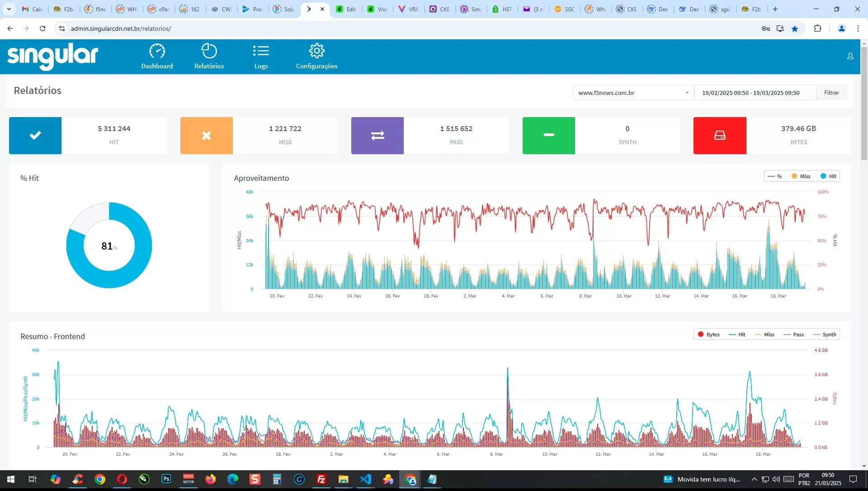Expand the www.f5news.com.br domain dropdown
This screenshot has width=868, height=491.
click(633, 93)
